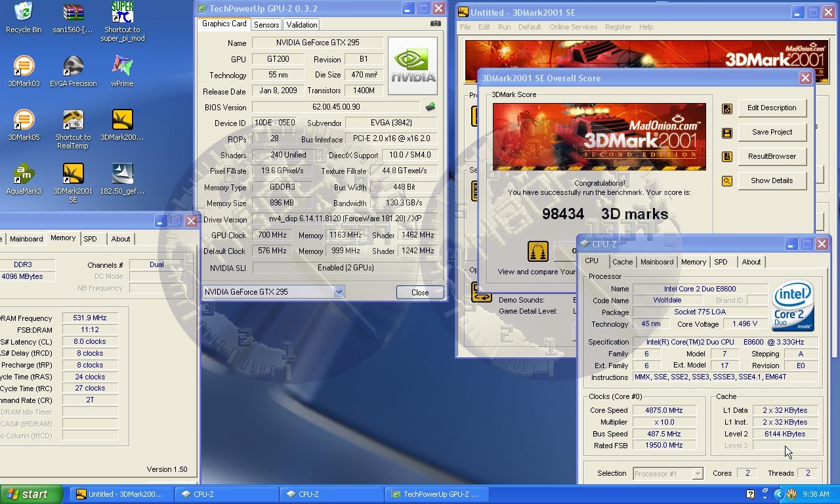Image resolution: width=840 pixels, height=504 pixels.
Task: Click the online compare icon in 3DMark score window
Action: click(x=538, y=251)
